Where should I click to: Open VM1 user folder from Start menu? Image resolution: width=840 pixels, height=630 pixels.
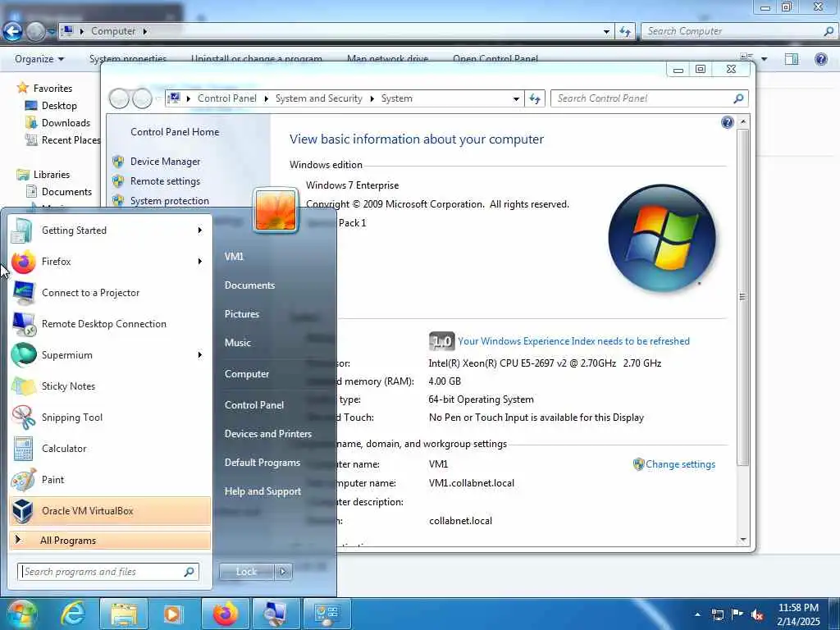[234, 257]
